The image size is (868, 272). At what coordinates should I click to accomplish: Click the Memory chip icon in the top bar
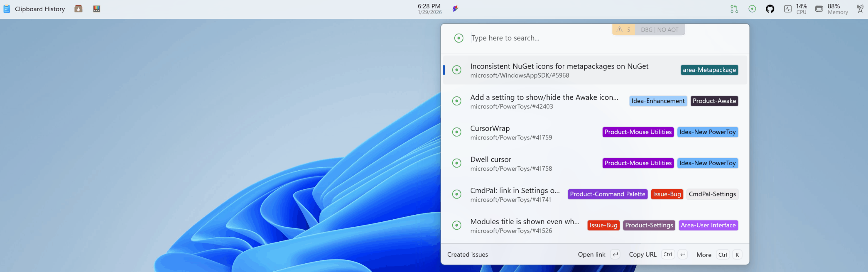pyautogui.click(x=819, y=8)
